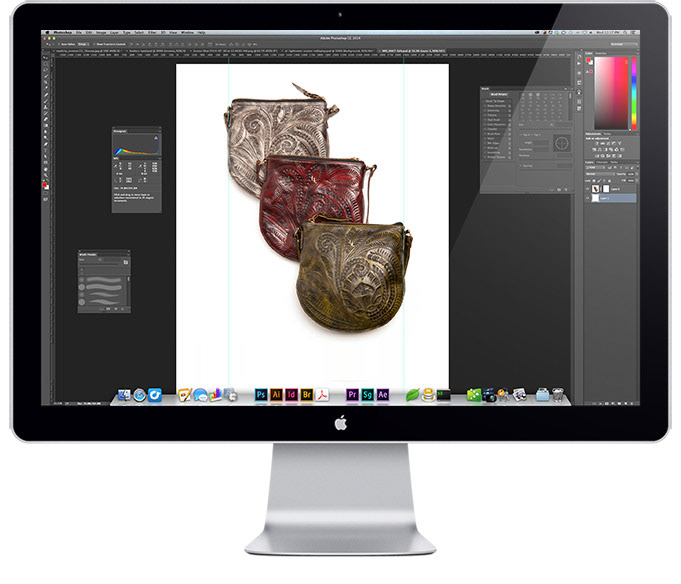Select the highlighted bottom layer row
Screen dimensions: 681x584
pyautogui.click(x=611, y=198)
